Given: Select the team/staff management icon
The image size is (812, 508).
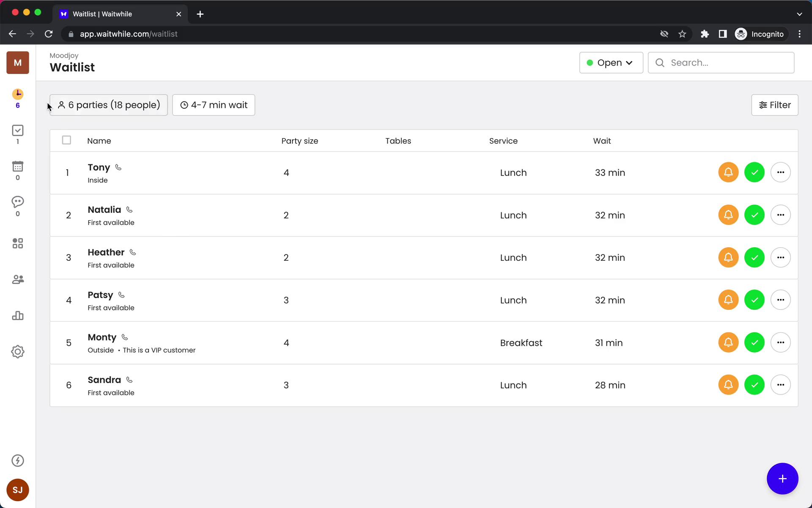Looking at the screenshot, I should coord(17,279).
